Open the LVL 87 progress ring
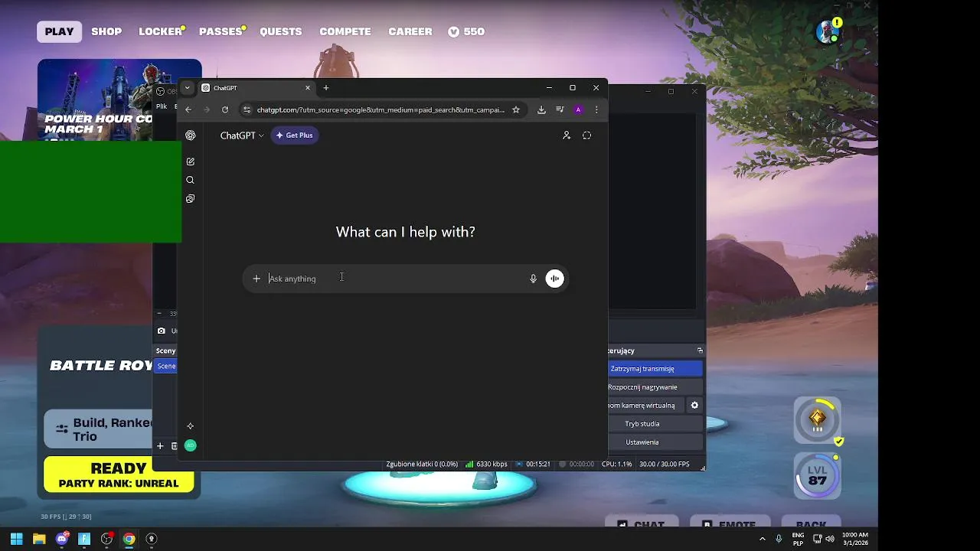The height and width of the screenshot is (551, 980). (x=818, y=476)
